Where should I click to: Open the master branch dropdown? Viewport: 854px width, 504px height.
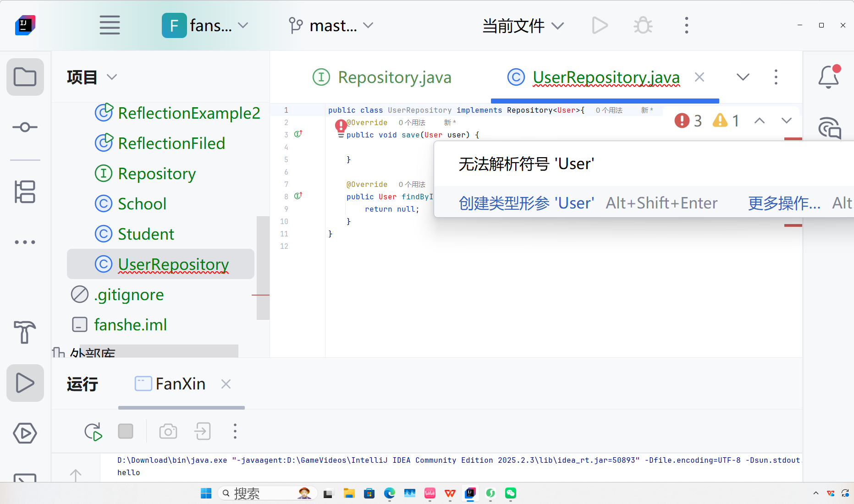(x=331, y=26)
